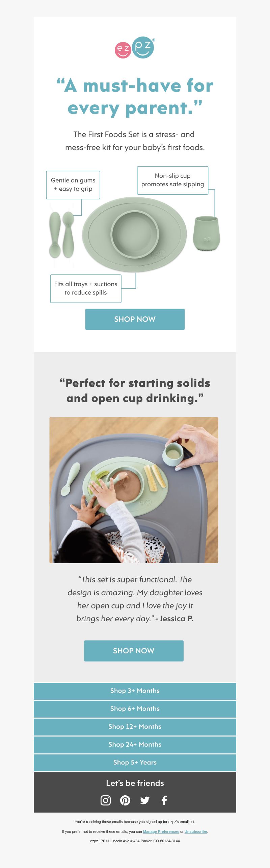
Task: Open the Pinterest icon link
Action: pos(125,800)
